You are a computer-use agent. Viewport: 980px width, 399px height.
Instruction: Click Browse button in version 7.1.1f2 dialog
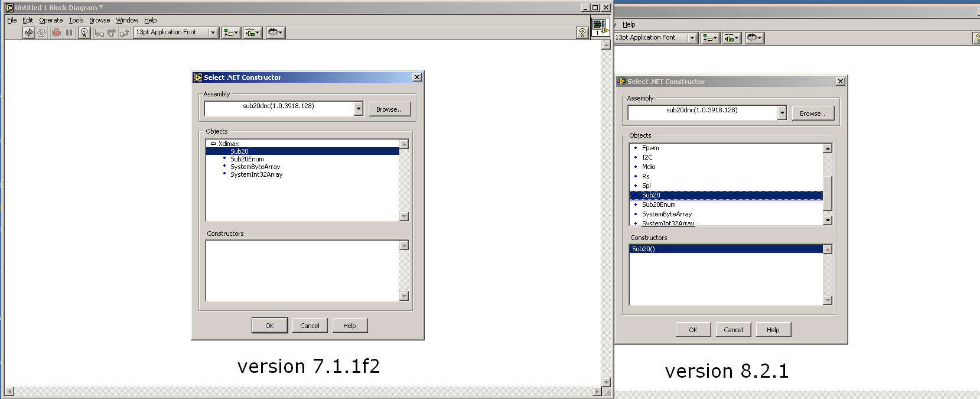click(x=389, y=109)
